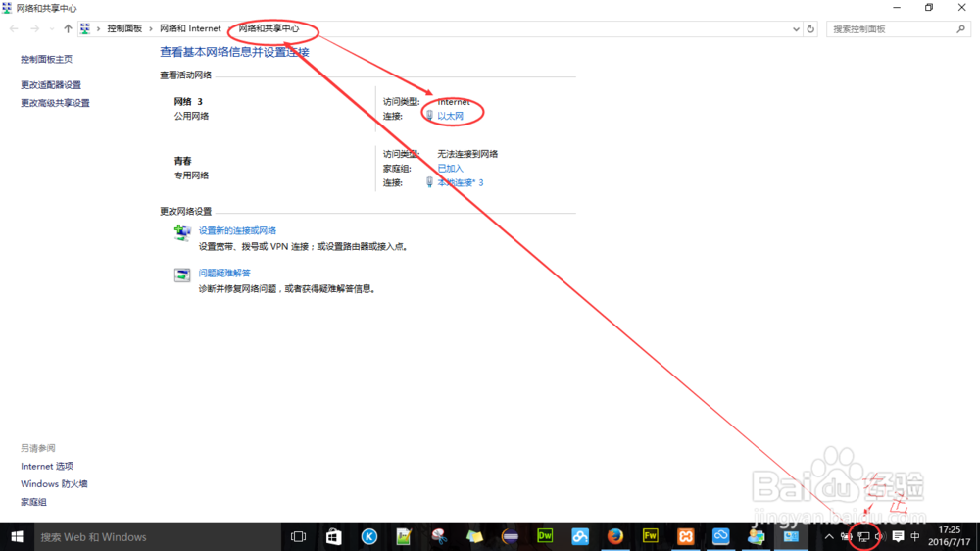Select 网络和共享中心 breadcrumb item
The height and width of the screenshot is (551, 980).
coord(269,28)
